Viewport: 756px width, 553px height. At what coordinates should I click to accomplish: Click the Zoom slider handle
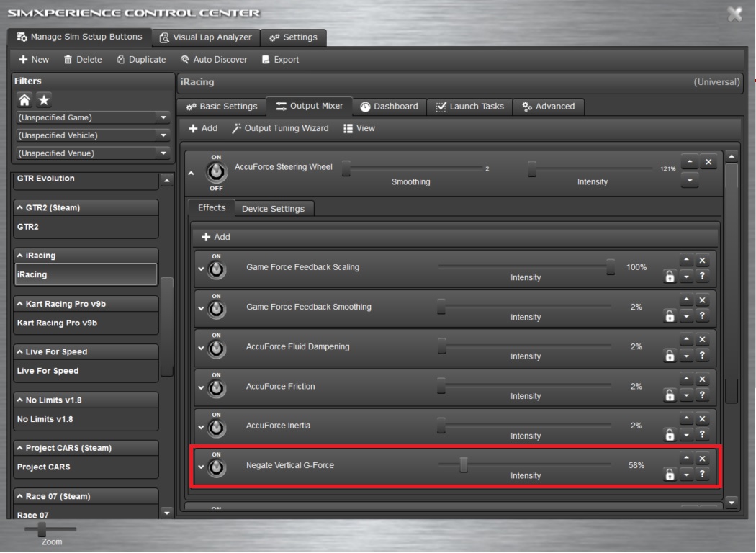click(x=42, y=529)
